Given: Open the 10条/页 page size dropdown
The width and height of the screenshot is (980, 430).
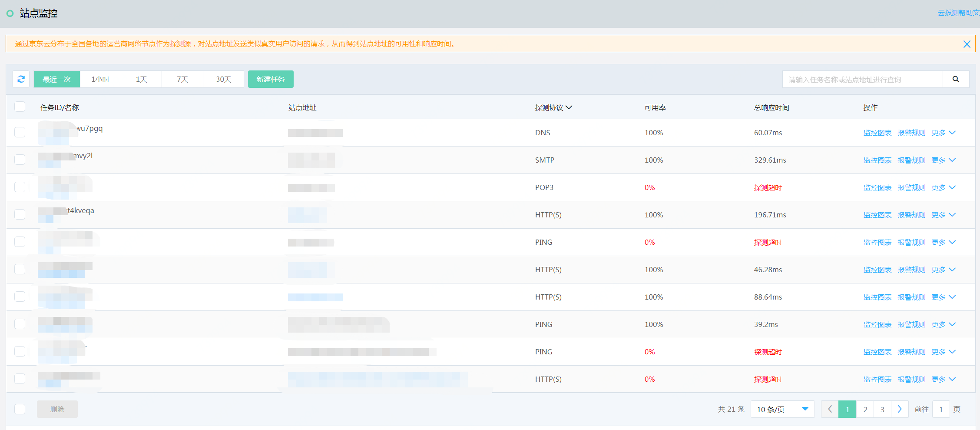Looking at the screenshot, I should [x=782, y=409].
